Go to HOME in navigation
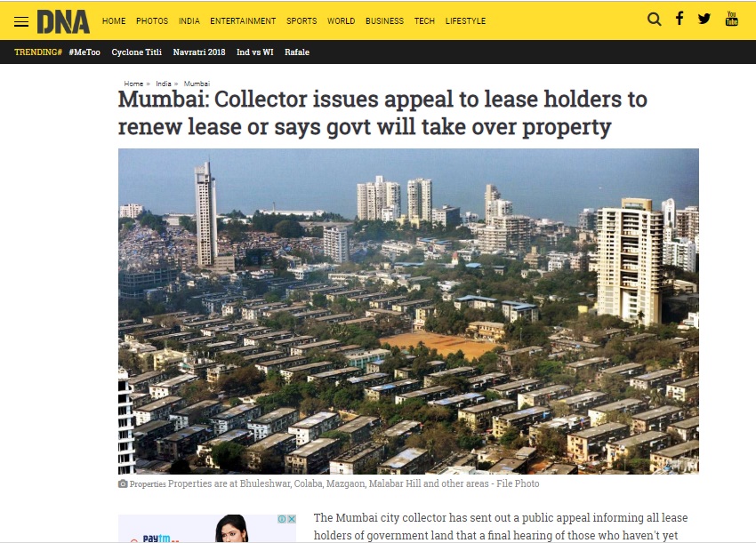The width and height of the screenshot is (756, 543). pyautogui.click(x=114, y=21)
